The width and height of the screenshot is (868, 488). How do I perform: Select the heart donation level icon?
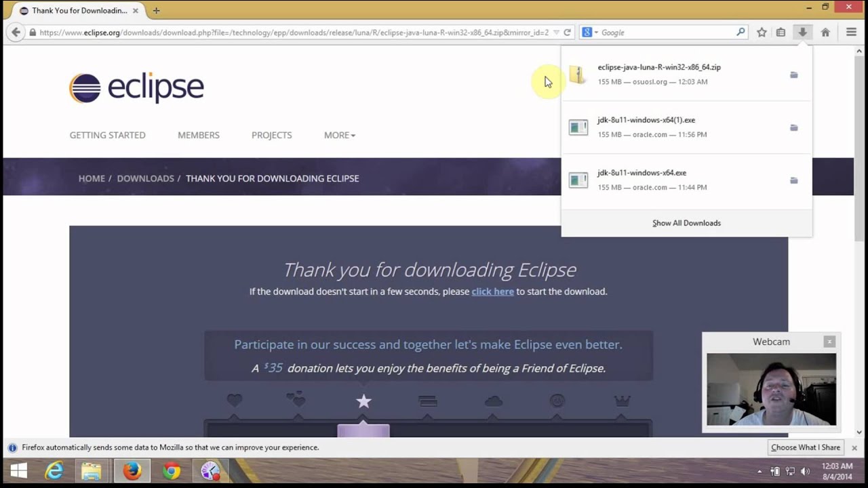pyautogui.click(x=235, y=401)
